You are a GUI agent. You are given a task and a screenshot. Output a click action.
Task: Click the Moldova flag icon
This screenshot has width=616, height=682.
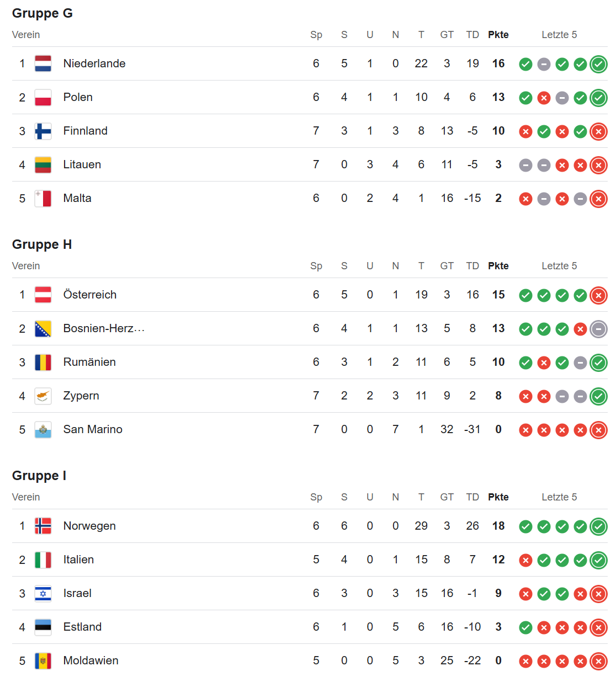[x=43, y=661]
